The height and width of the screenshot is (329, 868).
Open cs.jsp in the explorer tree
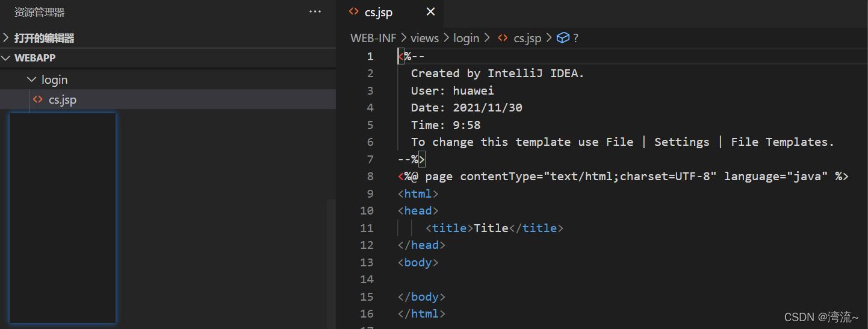[x=168, y=99]
